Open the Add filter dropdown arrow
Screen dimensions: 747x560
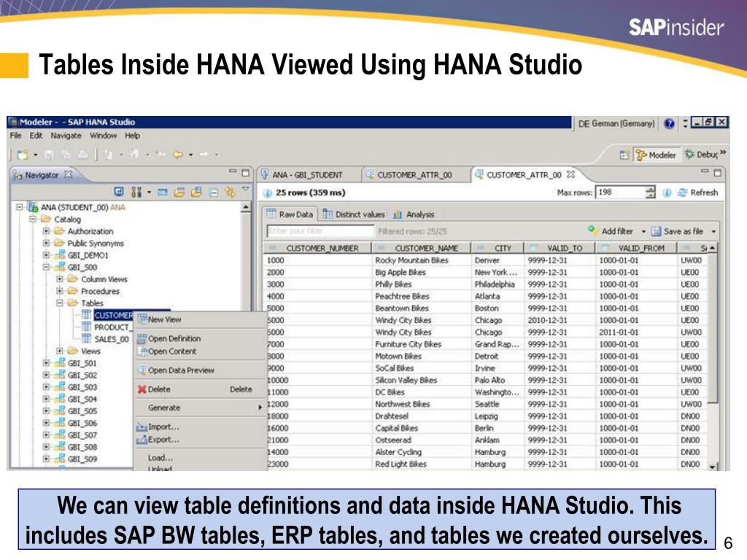coord(643,231)
